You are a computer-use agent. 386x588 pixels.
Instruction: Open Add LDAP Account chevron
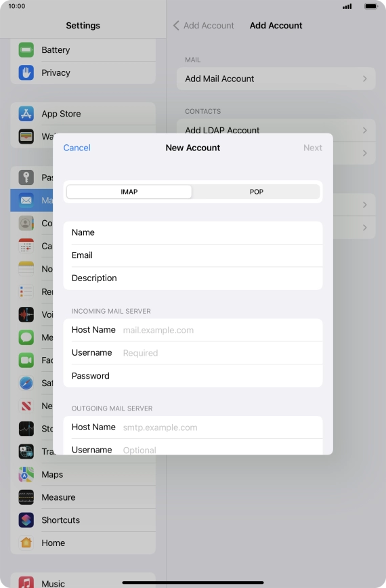(x=364, y=130)
